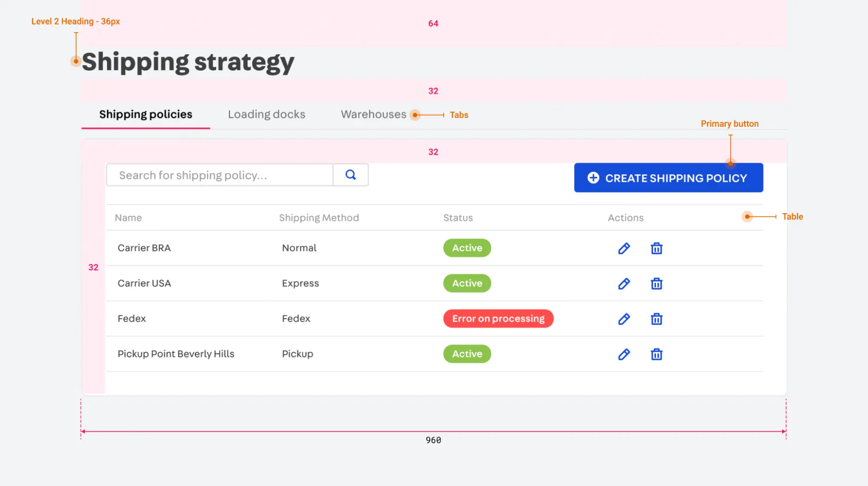This screenshot has height=486, width=868.
Task: Click the search magnifier icon
Action: 350,175
